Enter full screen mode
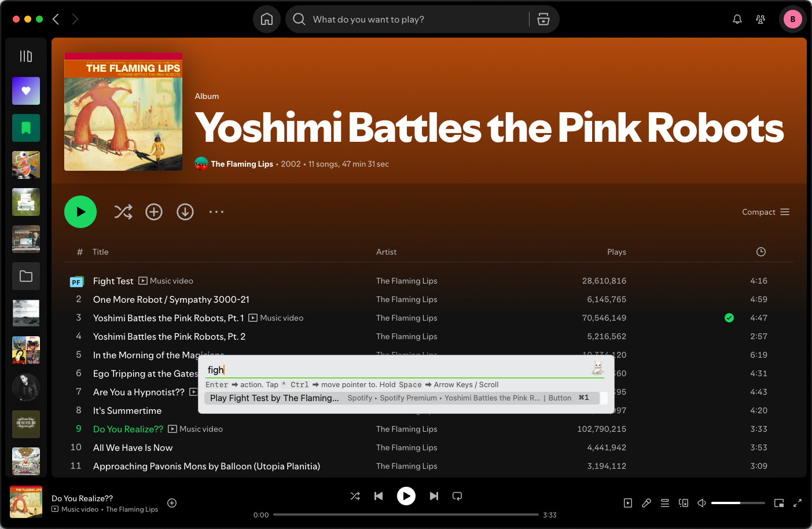 [x=798, y=503]
